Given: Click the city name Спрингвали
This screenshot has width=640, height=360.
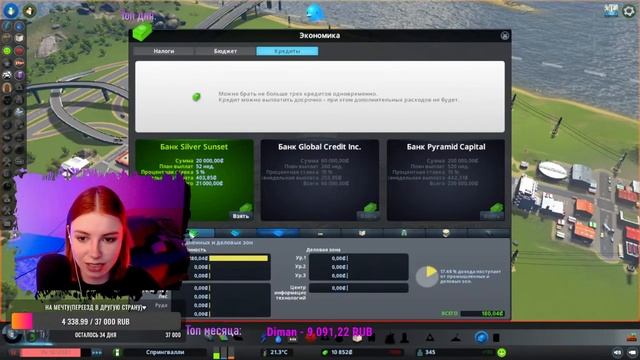Looking at the screenshot, I should click(165, 352).
